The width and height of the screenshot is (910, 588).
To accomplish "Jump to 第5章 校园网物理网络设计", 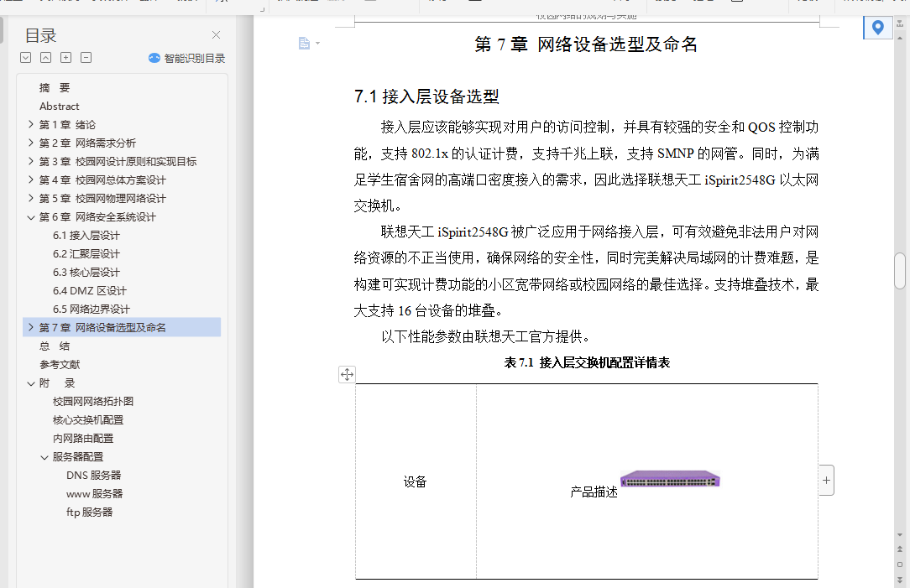I will coord(102,199).
